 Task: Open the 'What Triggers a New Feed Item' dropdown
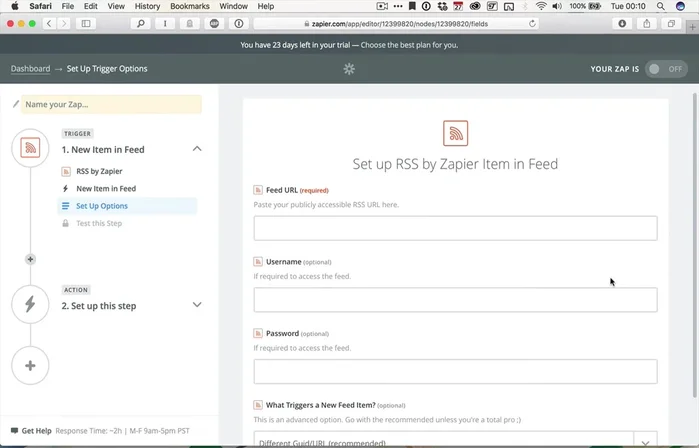tap(455, 441)
